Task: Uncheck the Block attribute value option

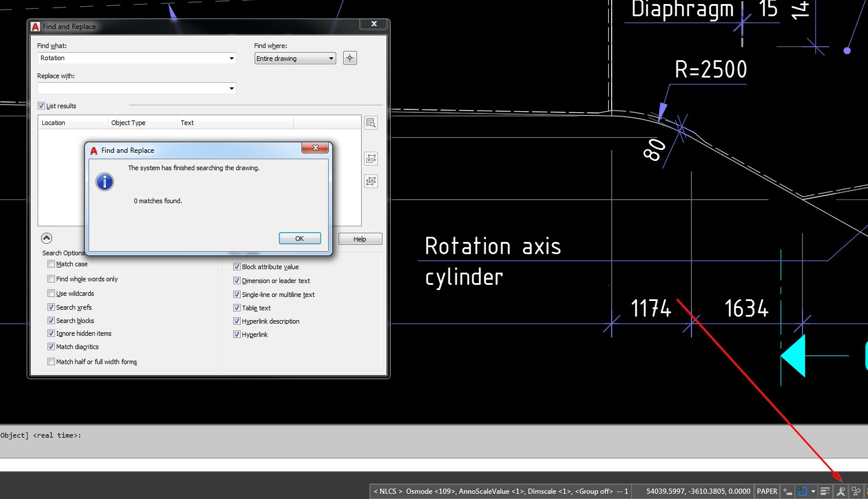Action: [x=237, y=266]
